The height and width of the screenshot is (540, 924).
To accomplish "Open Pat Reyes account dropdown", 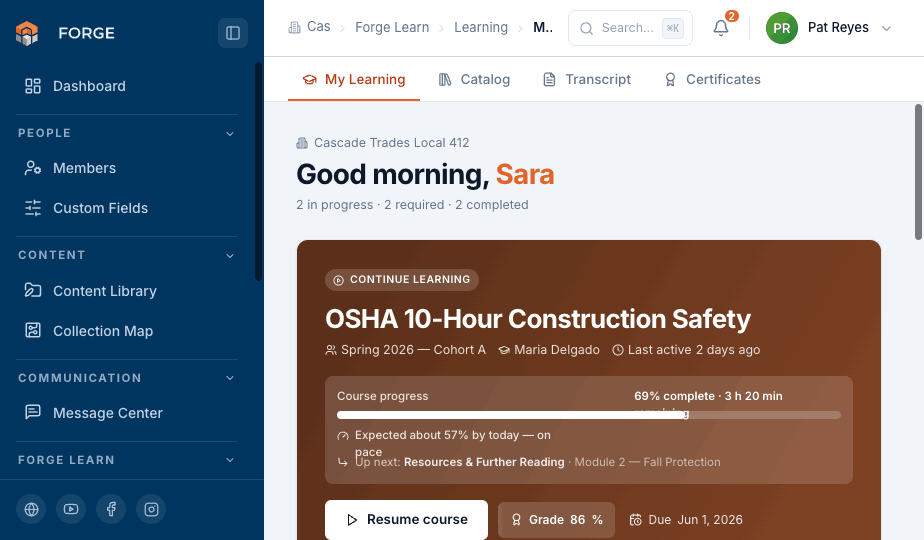I will pos(829,28).
